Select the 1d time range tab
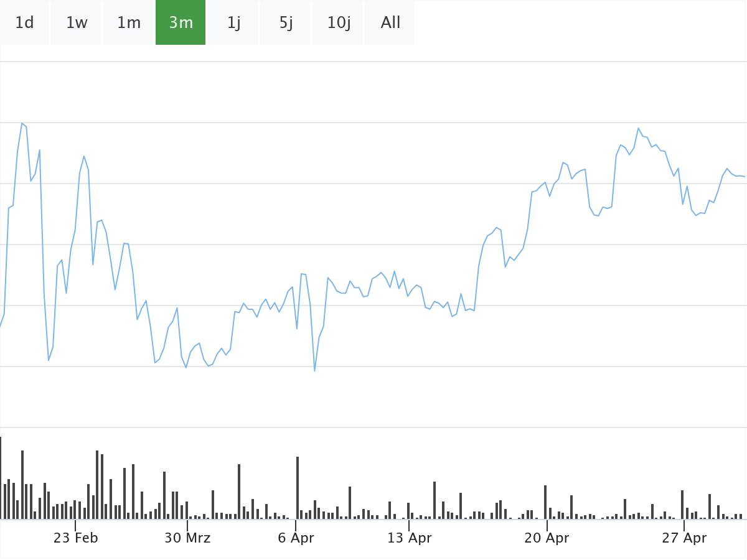This screenshot has height=560, width=747. pyautogui.click(x=24, y=23)
